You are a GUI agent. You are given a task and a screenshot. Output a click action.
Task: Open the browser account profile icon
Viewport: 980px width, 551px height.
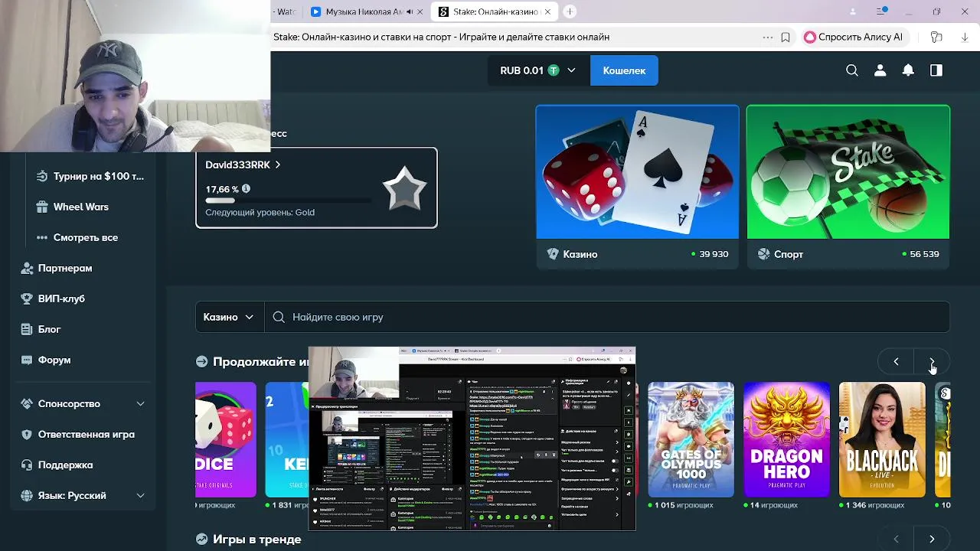(x=853, y=11)
